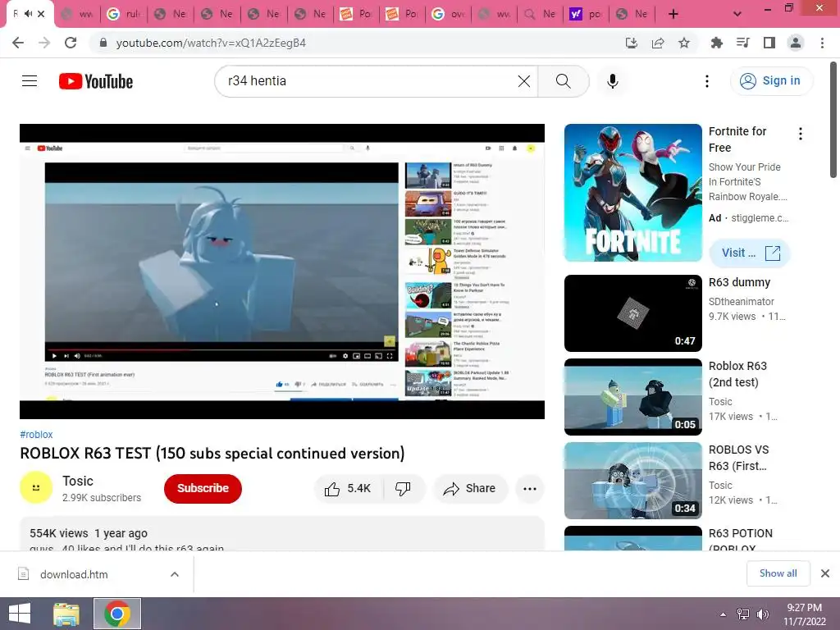Visit the Fortnite ad site
The image size is (840, 630).
[749, 253]
